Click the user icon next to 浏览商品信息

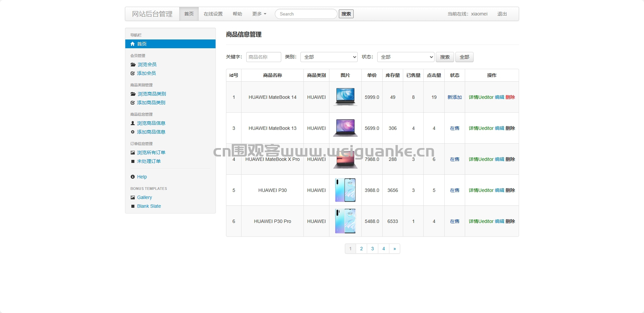[x=133, y=123]
